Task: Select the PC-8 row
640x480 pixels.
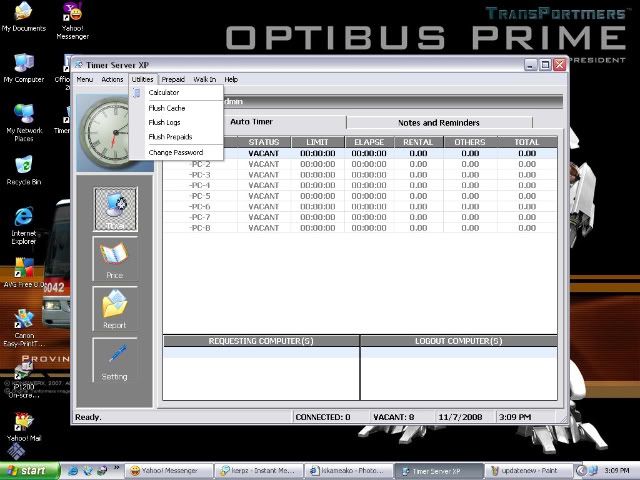Action: point(360,228)
